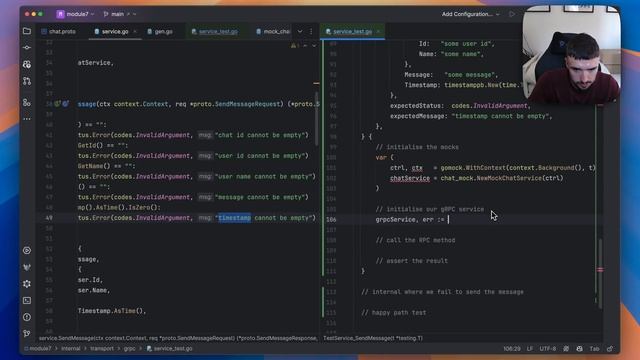
Task: Show hidden tabs chevron in left editor
Action: [x=300, y=31]
